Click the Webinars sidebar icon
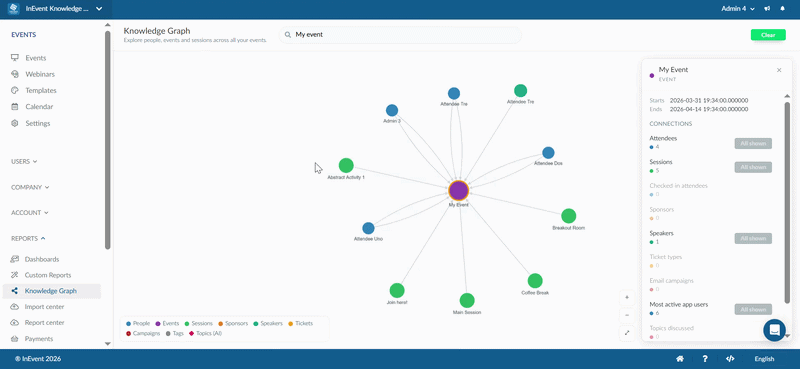This screenshot has height=369, width=800. pyautogui.click(x=15, y=74)
